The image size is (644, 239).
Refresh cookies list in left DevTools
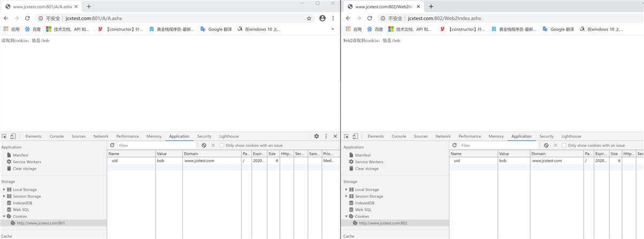click(x=112, y=145)
